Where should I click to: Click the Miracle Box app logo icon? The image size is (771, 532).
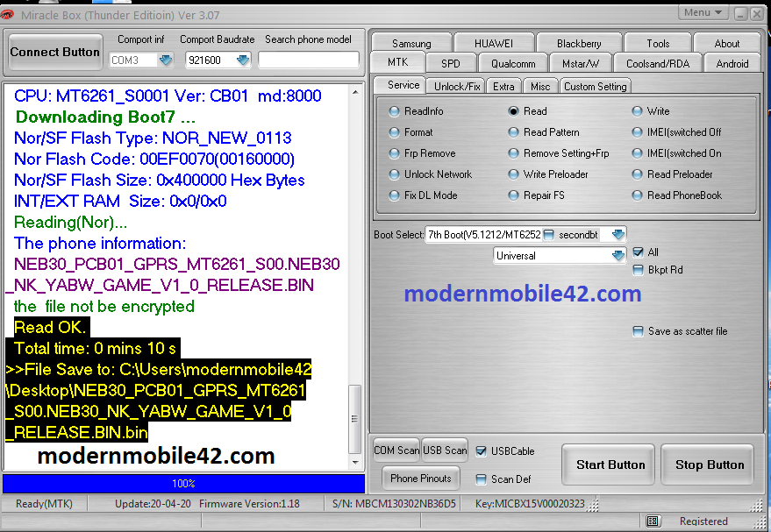(x=6, y=15)
